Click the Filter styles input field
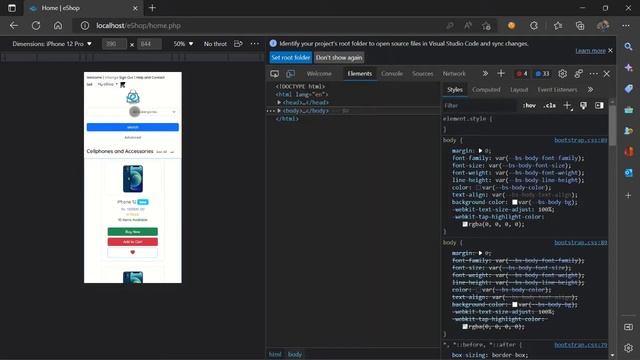Image resolution: width=640 pixels, height=360 pixels. [x=480, y=106]
